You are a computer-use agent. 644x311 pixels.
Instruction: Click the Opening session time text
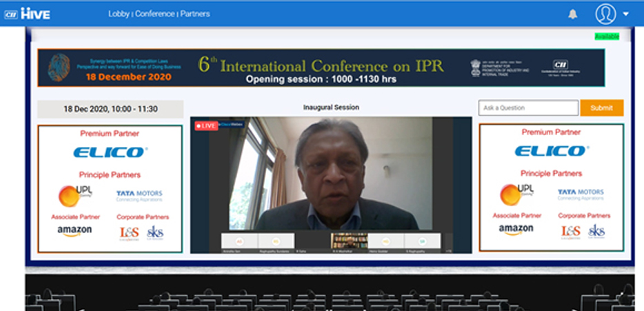pyautogui.click(x=321, y=79)
